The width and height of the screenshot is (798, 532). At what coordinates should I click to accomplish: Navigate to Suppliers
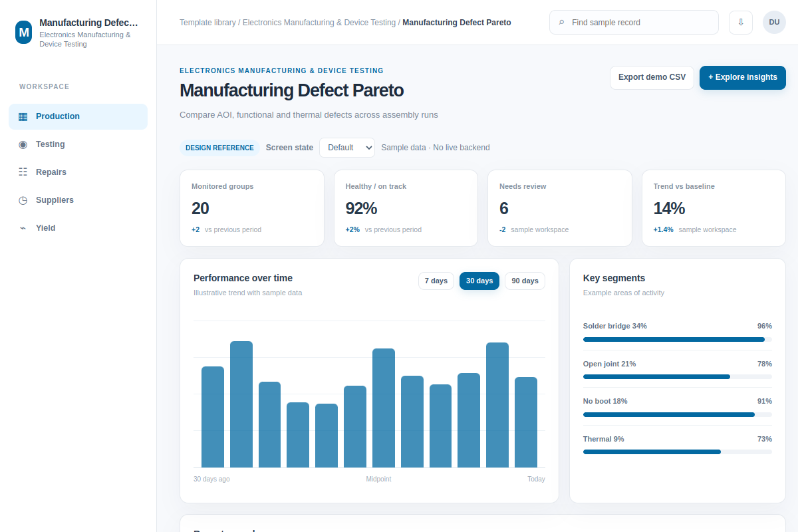tap(78, 200)
